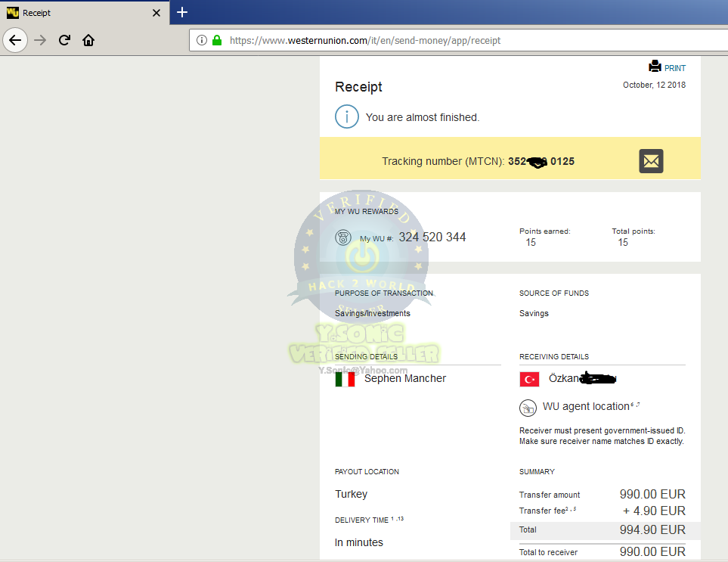This screenshot has width=728, height=562.
Task: Click the browser Back arrow button
Action: pyautogui.click(x=15, y=40)
